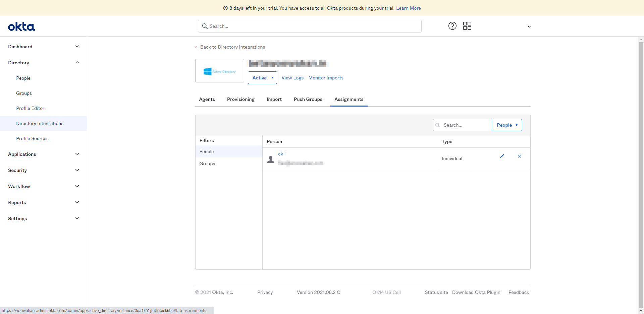Click the '© 2021 Okta, Inc.' footer text

tap(214, 292)
